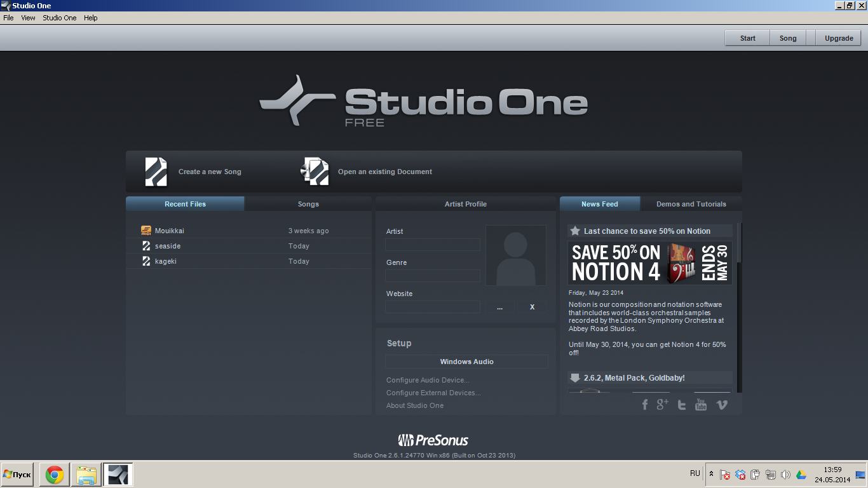
Task: Click the Google Drive tray icon
Action: pos(801,475)
